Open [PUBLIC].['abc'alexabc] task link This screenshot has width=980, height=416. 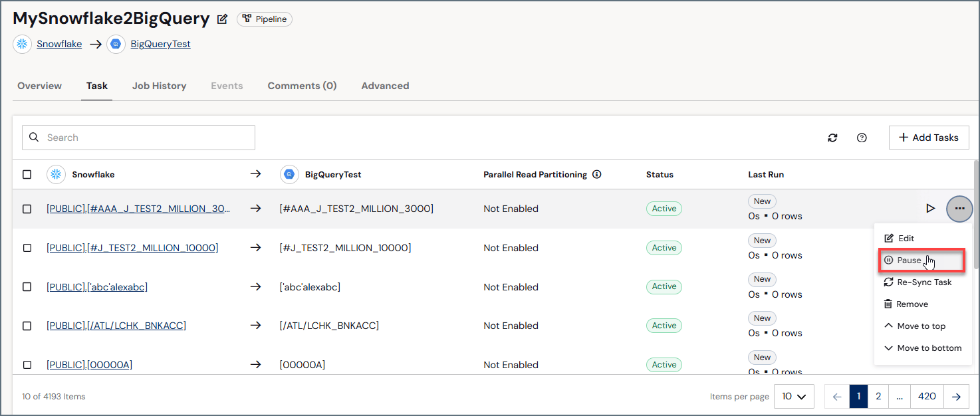pyautogui.click(x=97, y=287)
